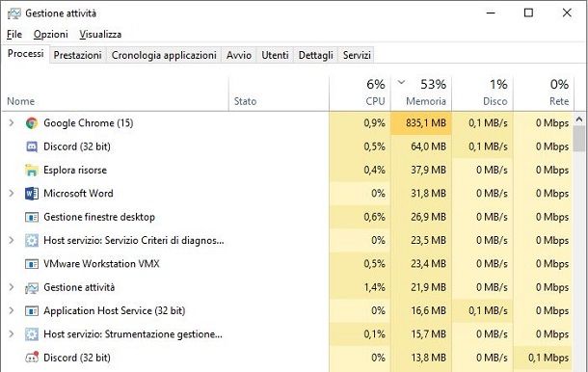Viewport: 588px width, 372px height.
Task: Open the Visualizza menu
Action: 100,34
